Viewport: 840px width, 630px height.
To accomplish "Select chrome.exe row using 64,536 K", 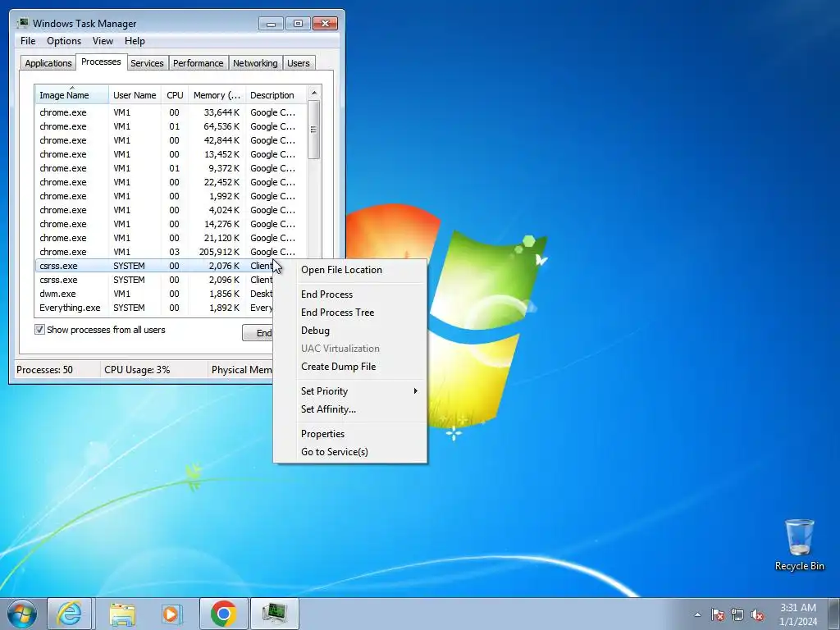I will tap(171, 126).
